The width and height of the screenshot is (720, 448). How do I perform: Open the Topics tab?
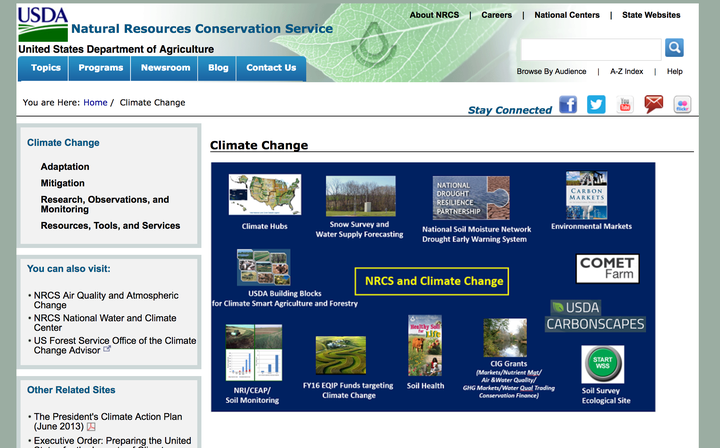point(43,68)
